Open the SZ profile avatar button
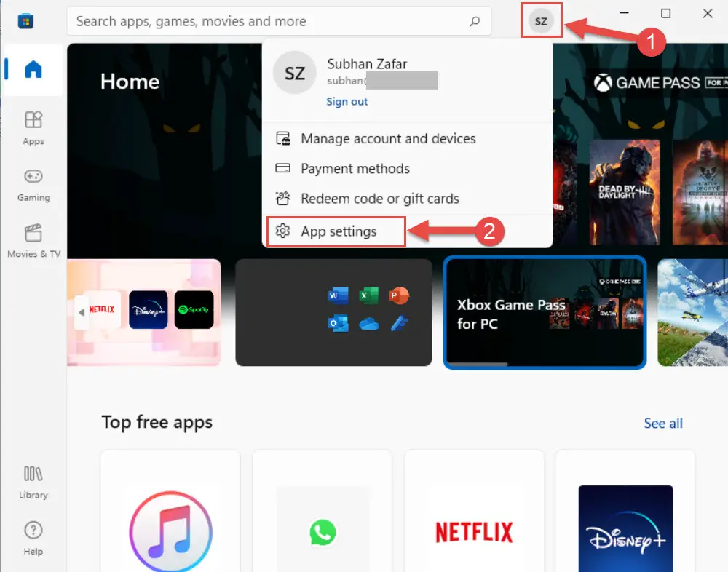The height and width of the screenshot is (572, 728). pos(541,21)
